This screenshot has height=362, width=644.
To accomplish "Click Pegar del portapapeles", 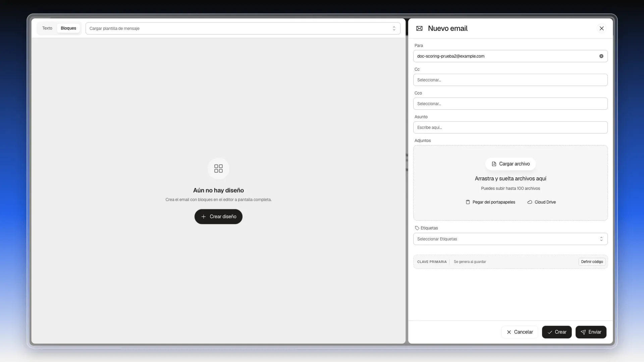I will tap(490, 202).
